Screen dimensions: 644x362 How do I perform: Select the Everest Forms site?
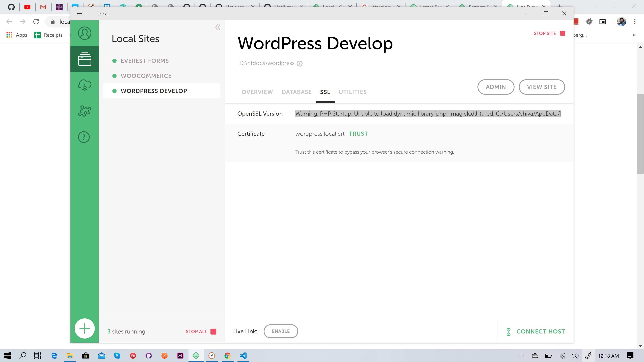162,61
